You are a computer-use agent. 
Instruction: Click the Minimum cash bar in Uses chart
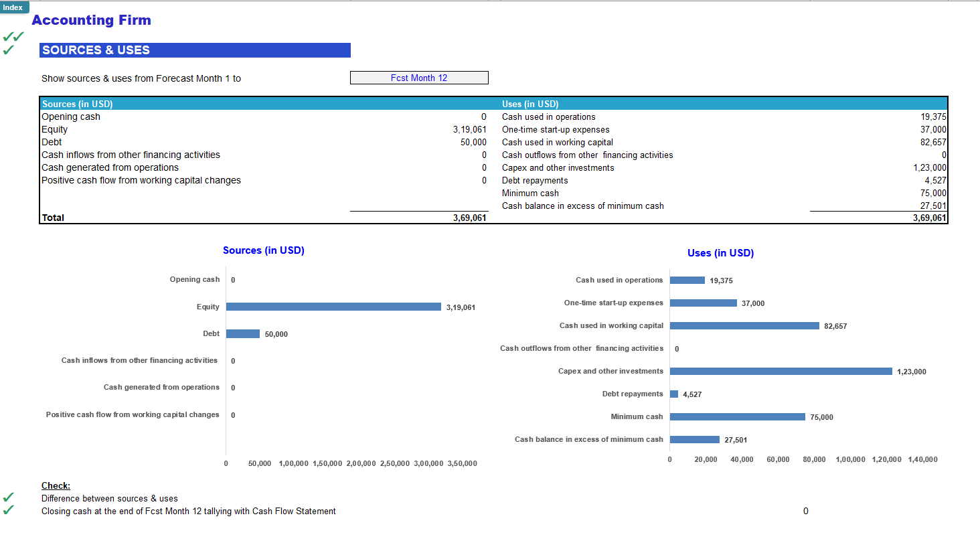click(736, 416)
